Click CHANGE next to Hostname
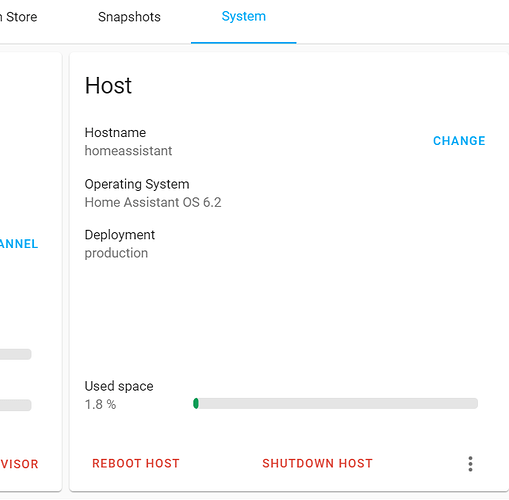The height and width of the screenshot is (500, 509). pyautogui.click(x=459, y=141)
